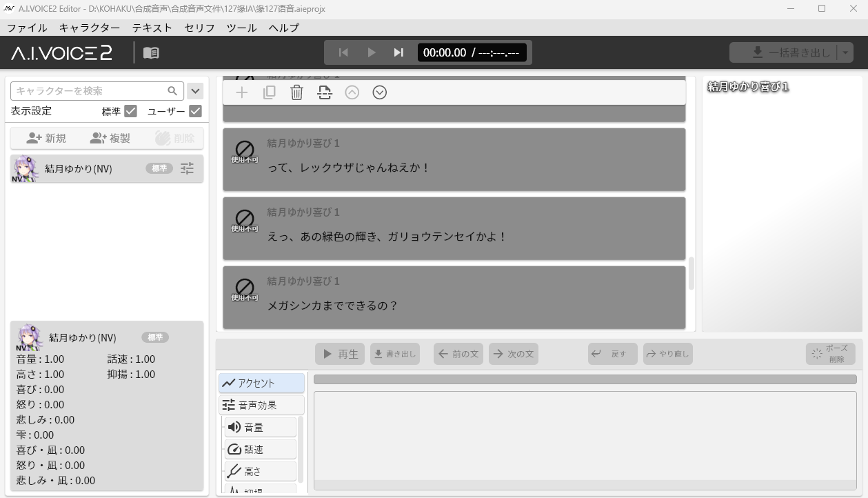
Task: Click the 新規 new character button
Action: coord(46,138)
